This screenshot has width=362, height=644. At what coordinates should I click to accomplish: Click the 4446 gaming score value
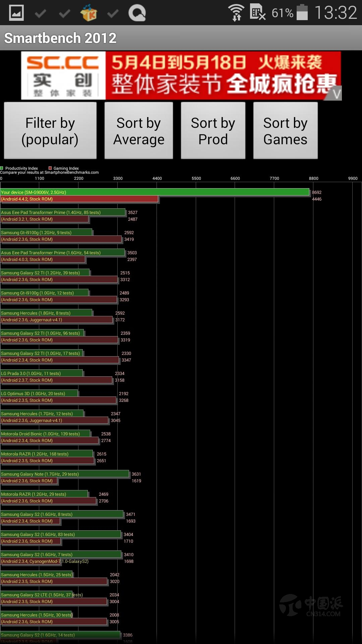coord(317,199)
